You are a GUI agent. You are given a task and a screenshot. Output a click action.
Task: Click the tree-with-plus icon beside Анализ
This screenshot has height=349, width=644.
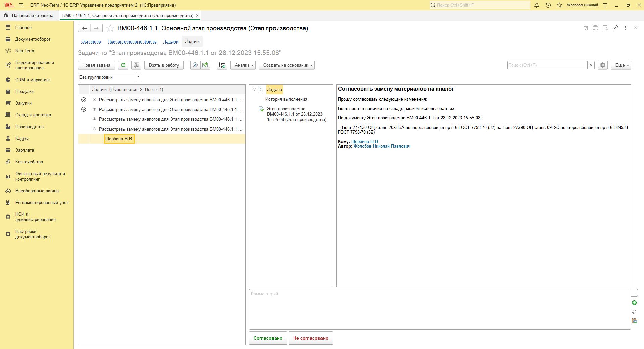pos(222,65)
